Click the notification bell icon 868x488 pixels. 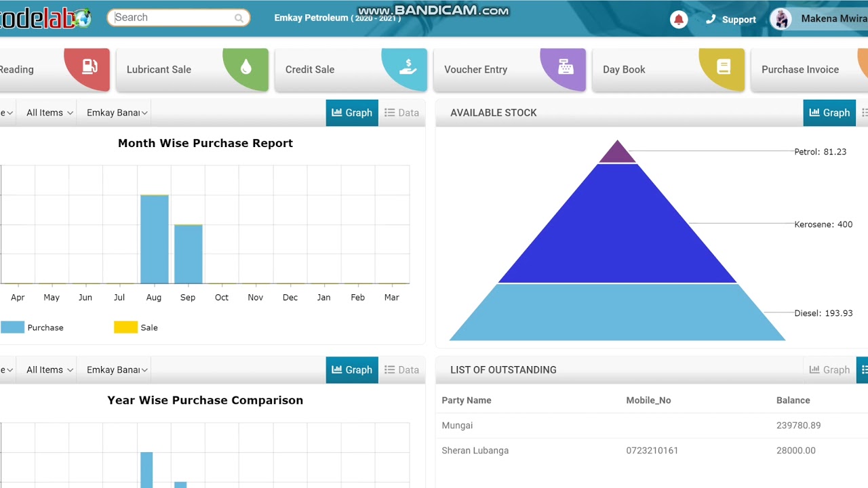679,20
